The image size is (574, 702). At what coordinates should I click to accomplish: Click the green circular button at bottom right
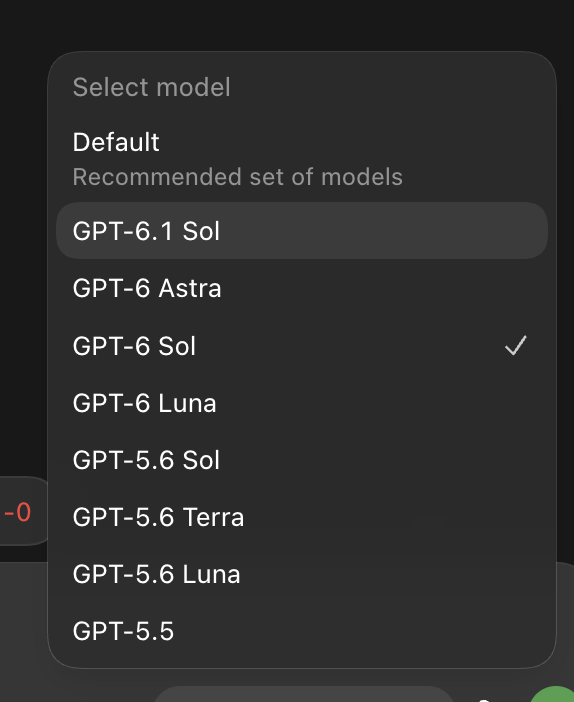553,694
